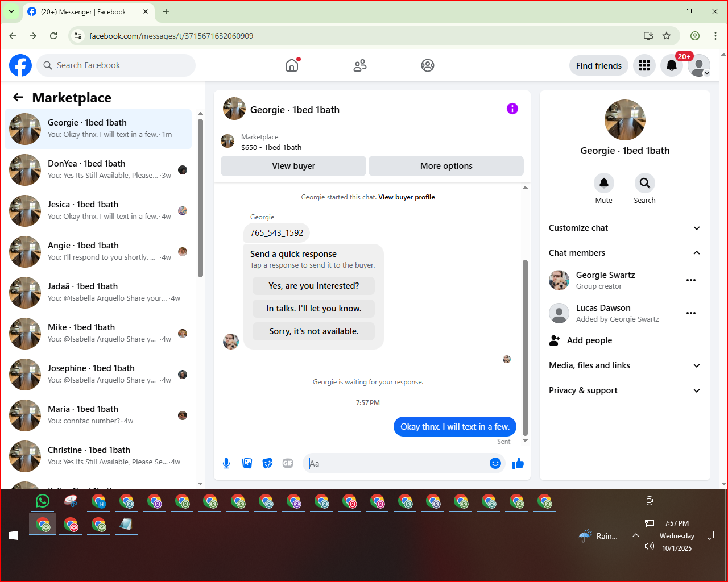Open the Josephine 1bed 1bath conversation

point(98,375)
